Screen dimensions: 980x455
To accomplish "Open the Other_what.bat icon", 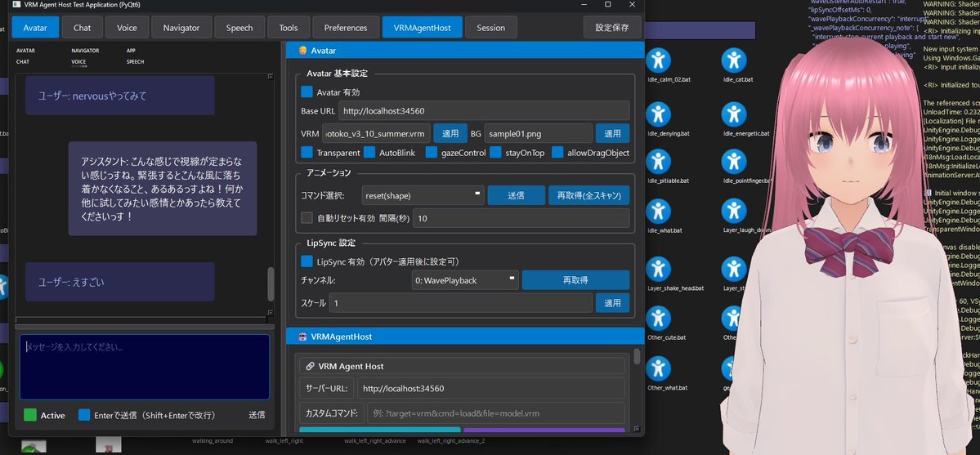I will pyautogui.click(x=657, y=369).
